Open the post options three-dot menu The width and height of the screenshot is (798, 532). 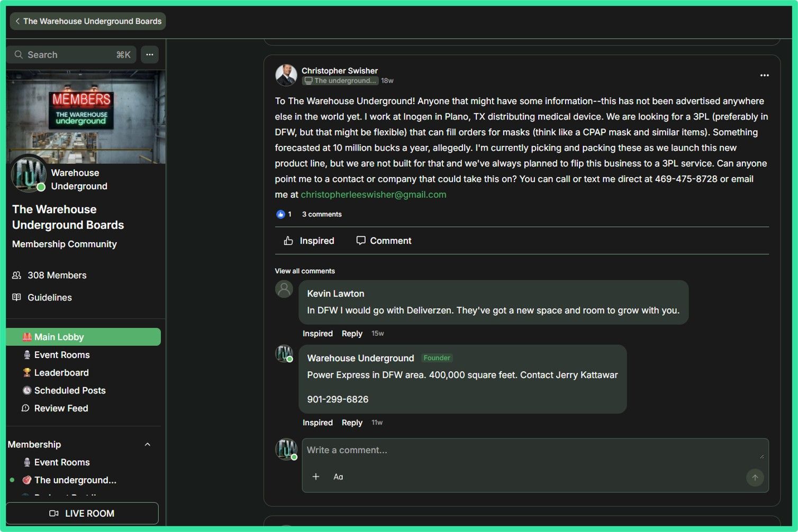pos(765,75)
